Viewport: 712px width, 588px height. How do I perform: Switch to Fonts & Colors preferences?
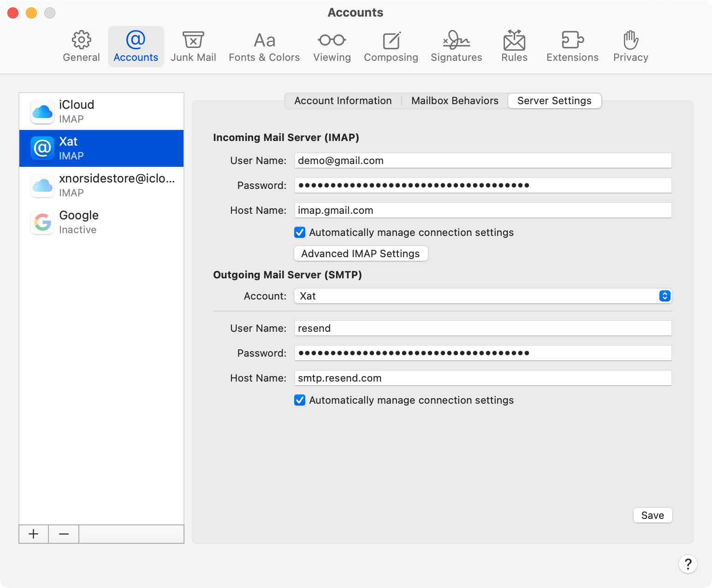tap(264, 47)
